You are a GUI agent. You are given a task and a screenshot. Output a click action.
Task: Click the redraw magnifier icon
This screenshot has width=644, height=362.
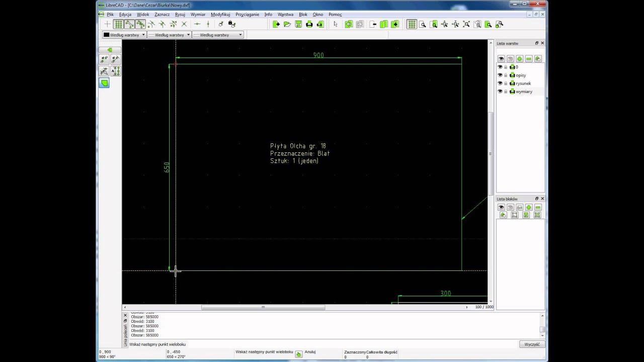423,24
